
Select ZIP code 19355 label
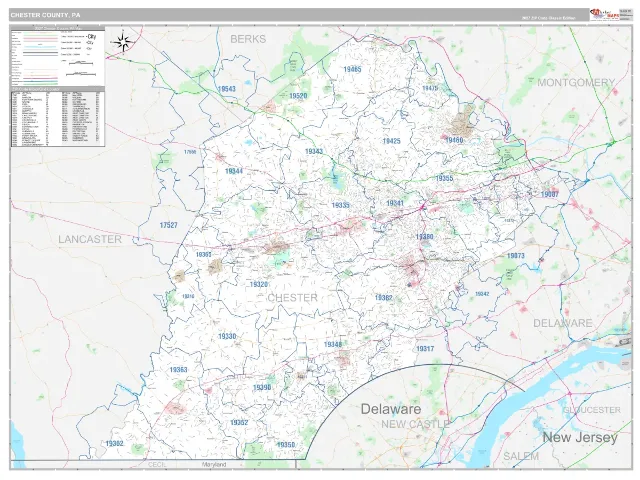point(444,178)
